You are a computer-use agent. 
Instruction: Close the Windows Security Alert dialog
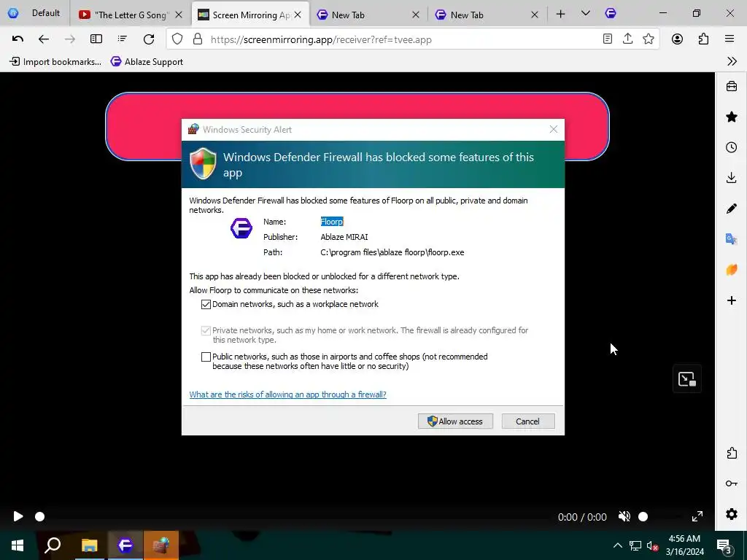coord(553,129)
